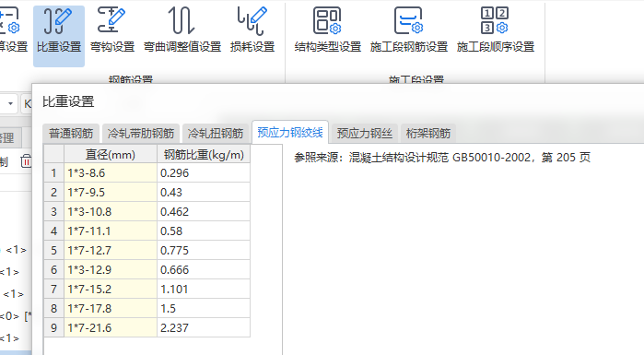The height and width of the screenshot is (355, 644).
Task: Select diameter cell 1*7-17.8
Action: [x=111, y=308]
